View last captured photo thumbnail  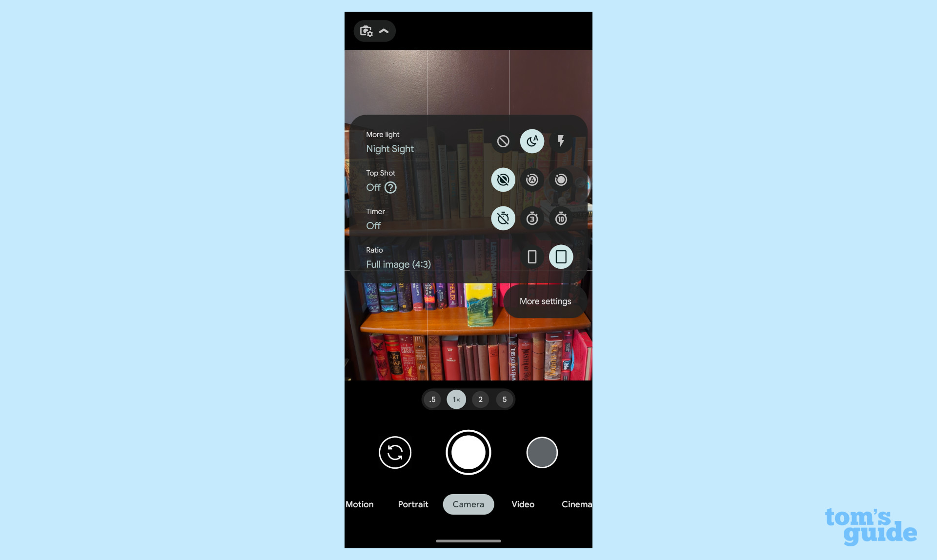click(542, 452)
